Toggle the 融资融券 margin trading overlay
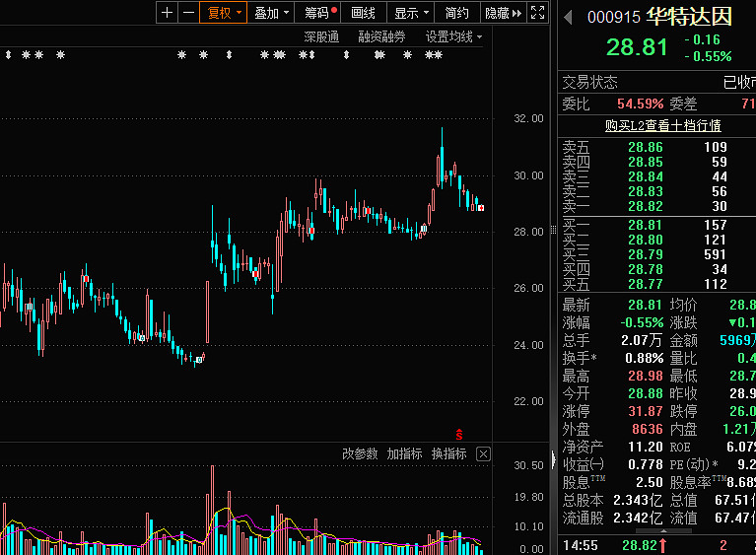This screenshot has height=555, width=756. [381, 36]
